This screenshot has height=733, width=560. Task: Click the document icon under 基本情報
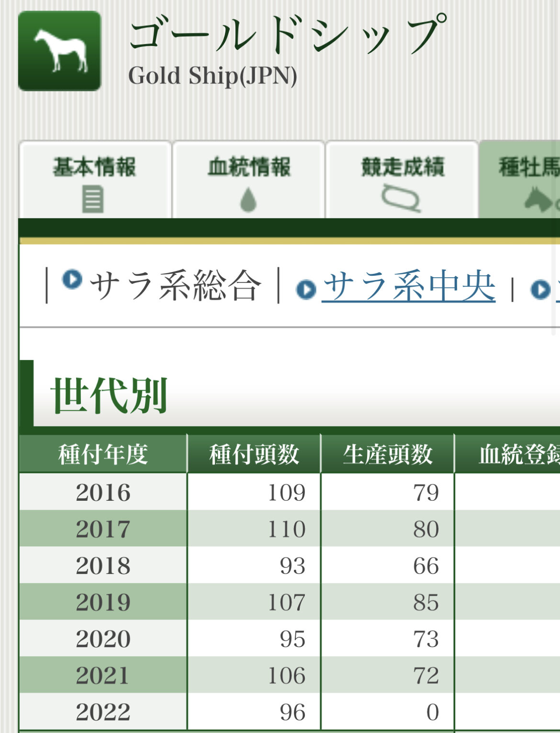(x=93, y=200)
